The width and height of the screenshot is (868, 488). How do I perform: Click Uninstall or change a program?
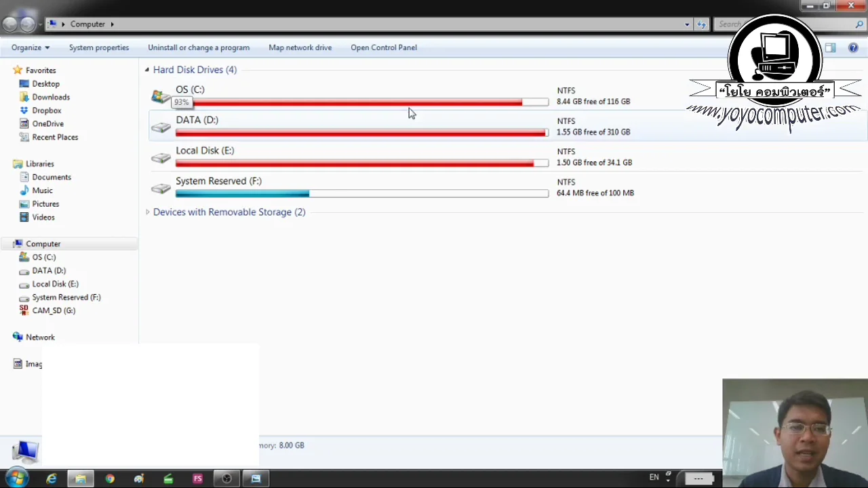(198, 47)
